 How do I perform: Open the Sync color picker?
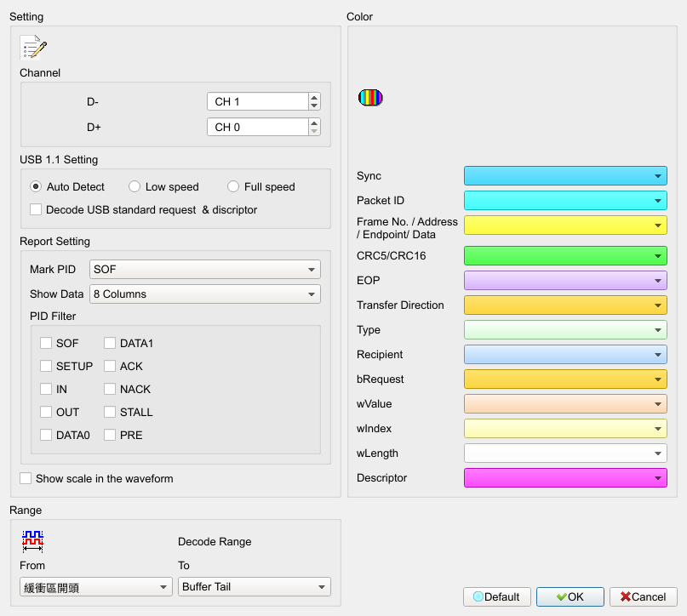tap(565, 175)
